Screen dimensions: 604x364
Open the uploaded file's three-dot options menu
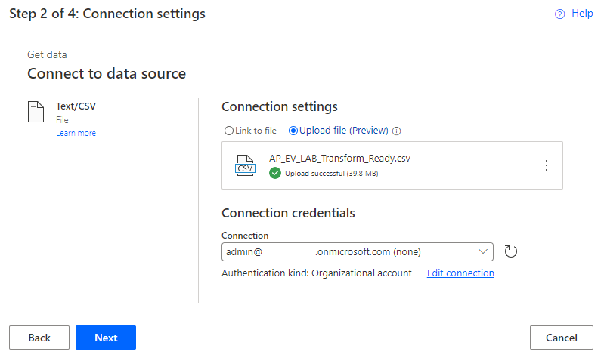(x=547, y=165)
